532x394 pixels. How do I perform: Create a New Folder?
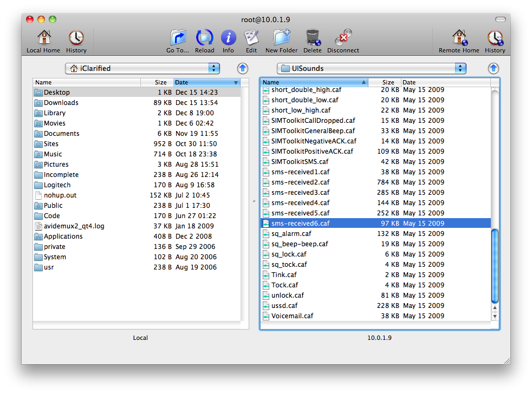tap(281, 38)
